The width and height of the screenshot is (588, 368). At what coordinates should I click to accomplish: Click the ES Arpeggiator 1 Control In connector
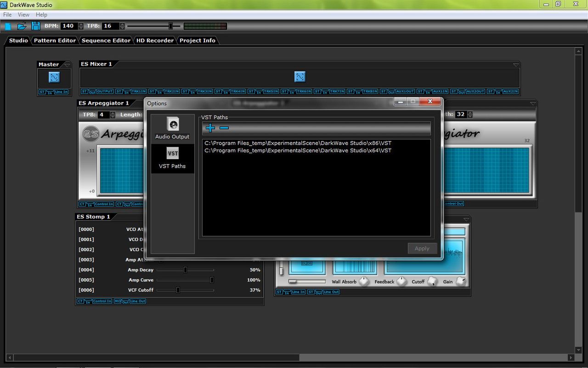104,204
